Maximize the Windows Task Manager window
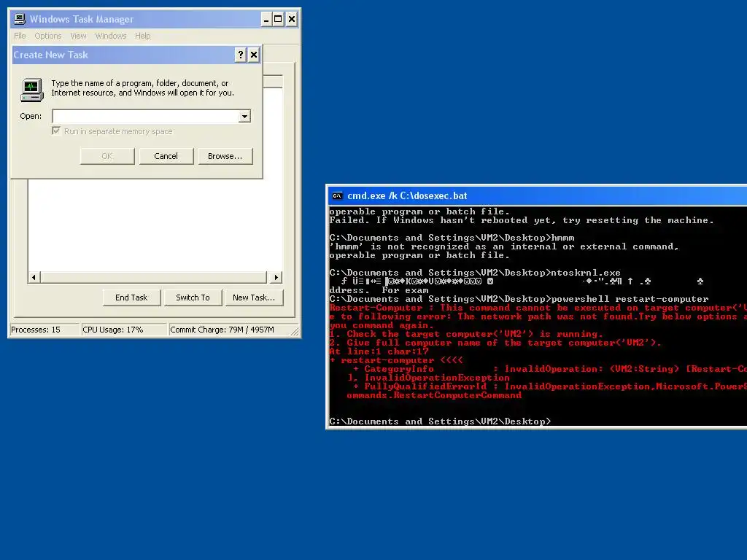The height and width of the screenshot is (560, 747). 278,19
